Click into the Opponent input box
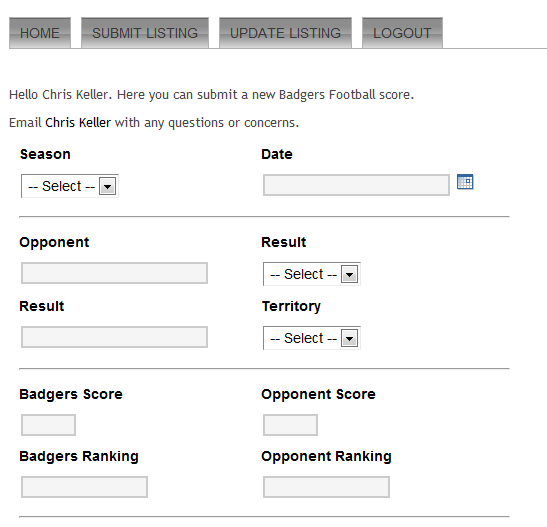 coord(114,273)
